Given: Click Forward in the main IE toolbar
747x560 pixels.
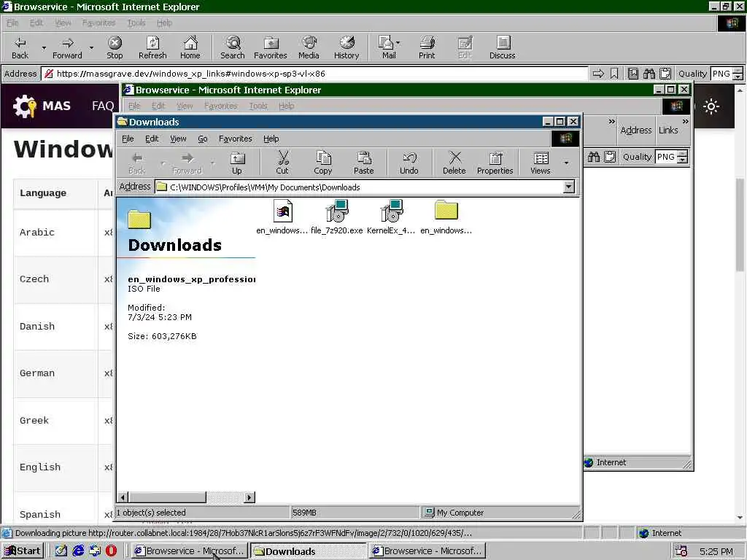Looking at the screenshot, I should pos(67,47).
